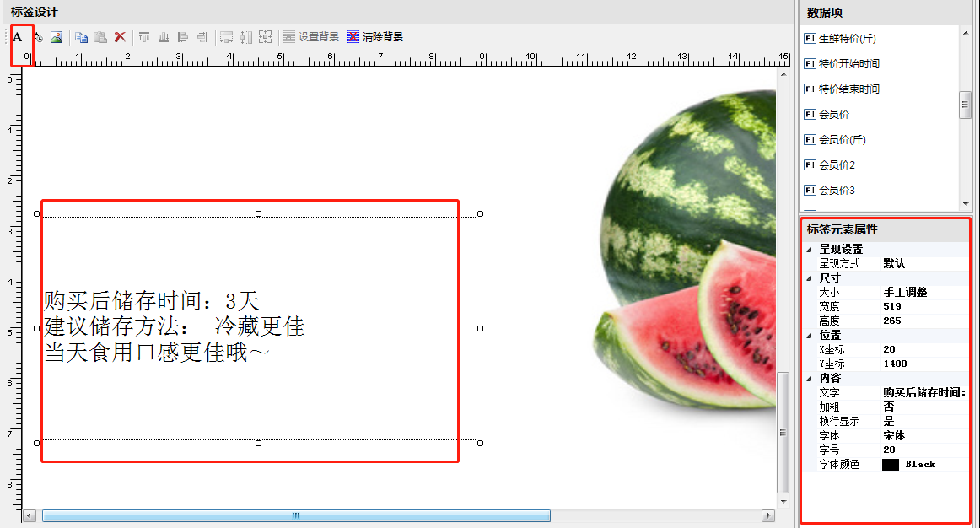Click the canvas vertical scrollbar thumb
Image resolution: width=980 pixels, height=528 pixels.
[783, 433]
